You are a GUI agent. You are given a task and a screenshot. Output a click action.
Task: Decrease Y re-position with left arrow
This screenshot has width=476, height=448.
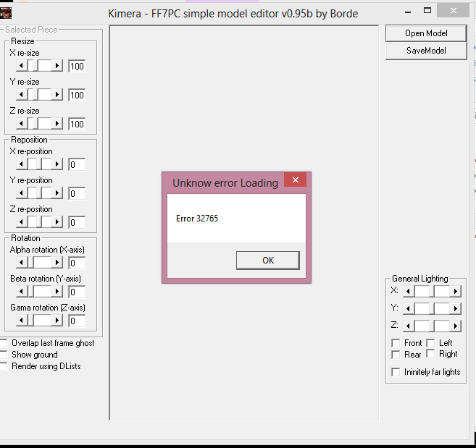[x=21, y=193]
